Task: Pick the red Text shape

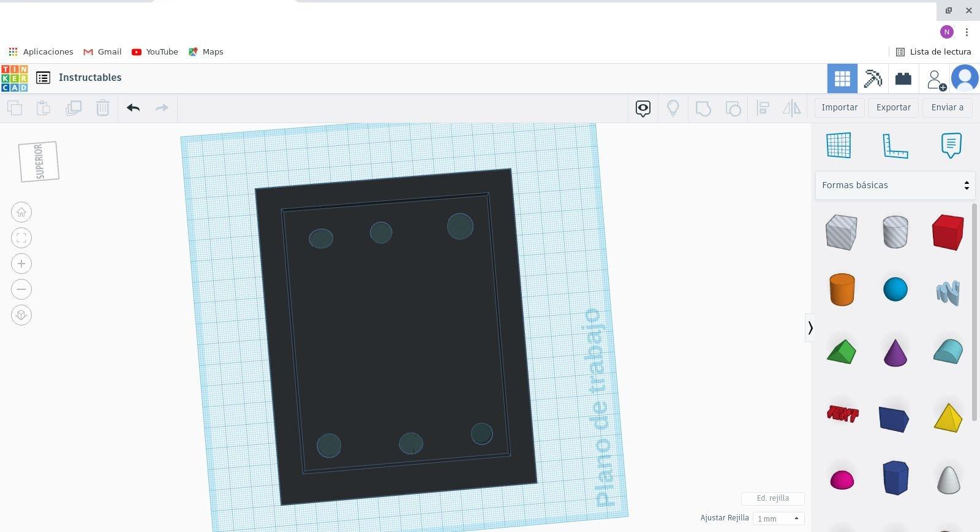Action: pyautogui.click(x=842, y=414)
